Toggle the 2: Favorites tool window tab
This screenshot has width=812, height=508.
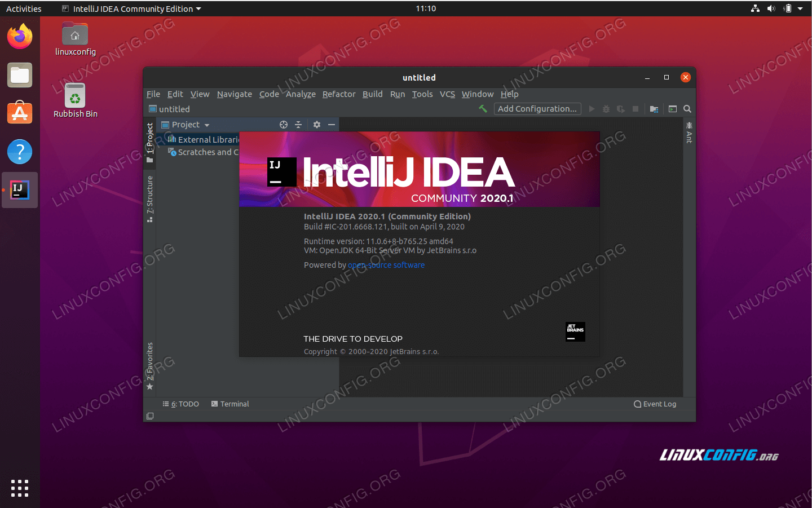149,366
